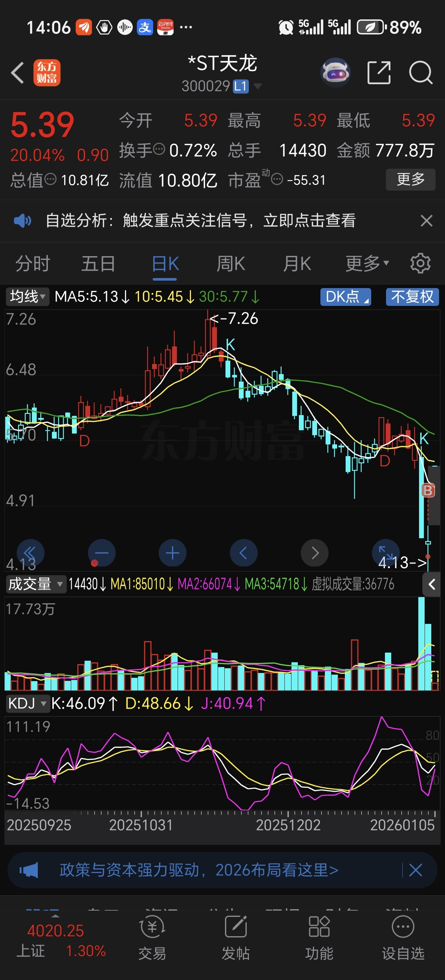Tap the 东方财富 logo icon
The width and height of the screenshot is (445, 980).
click(x=47, y=72)
